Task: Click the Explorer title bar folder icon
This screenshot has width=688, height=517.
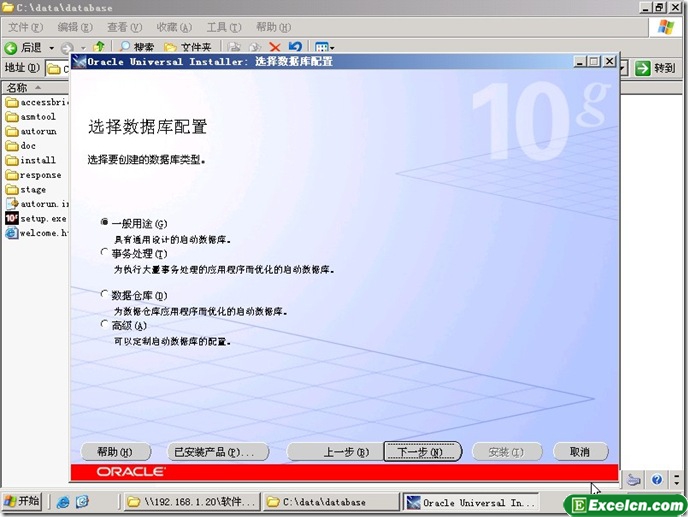Action: click(8, 7)
